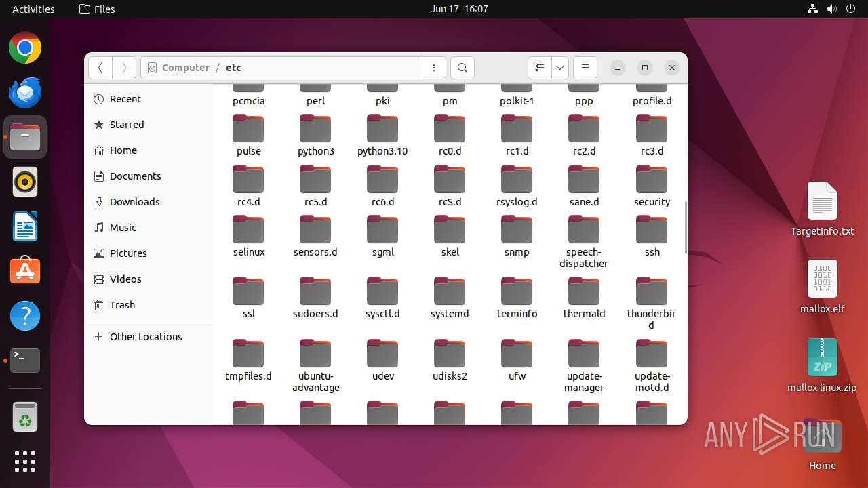
Task: Select the python3 folder
Action: (315, 136)
